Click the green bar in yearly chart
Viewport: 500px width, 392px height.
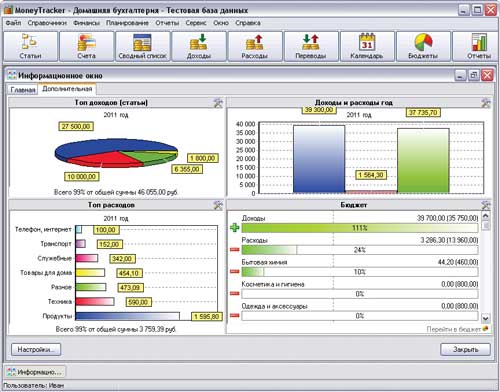point(423,161)
